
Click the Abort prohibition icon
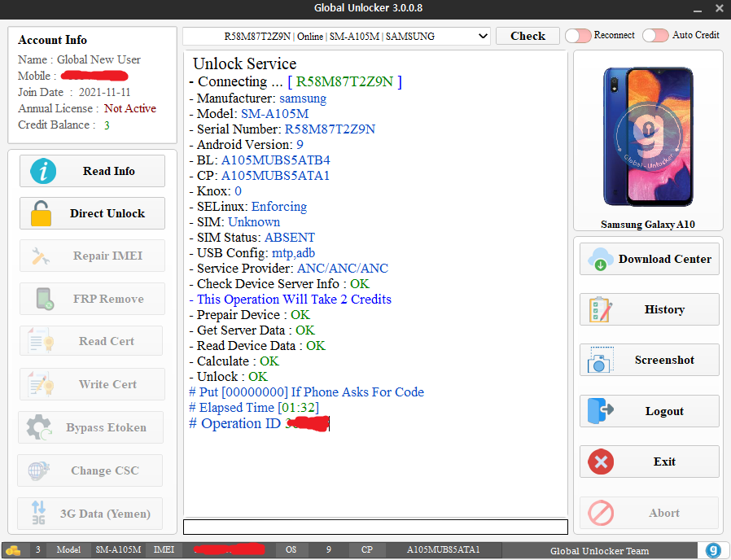coord(601,513)
